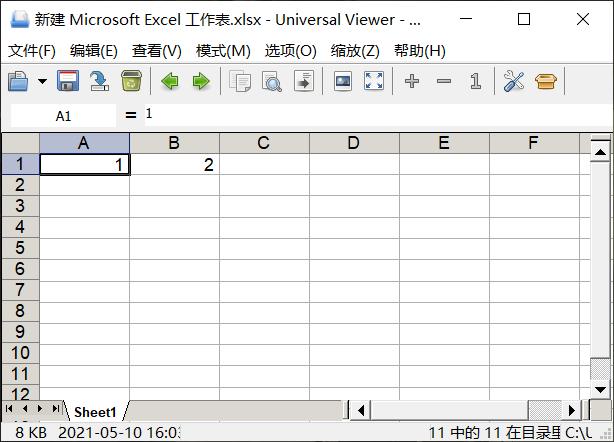Click the Save floppy disk icon
The height and width of the screenshot is (442, 614).
68,81
